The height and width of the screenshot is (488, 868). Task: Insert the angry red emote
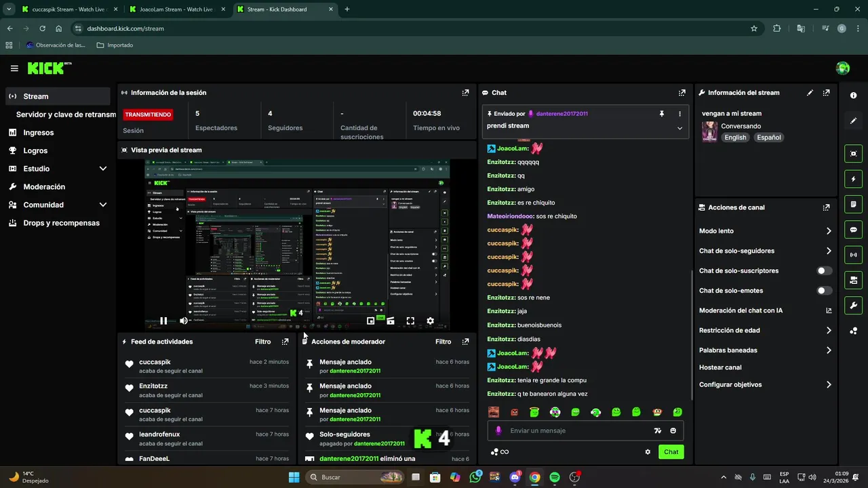point(514,412)
